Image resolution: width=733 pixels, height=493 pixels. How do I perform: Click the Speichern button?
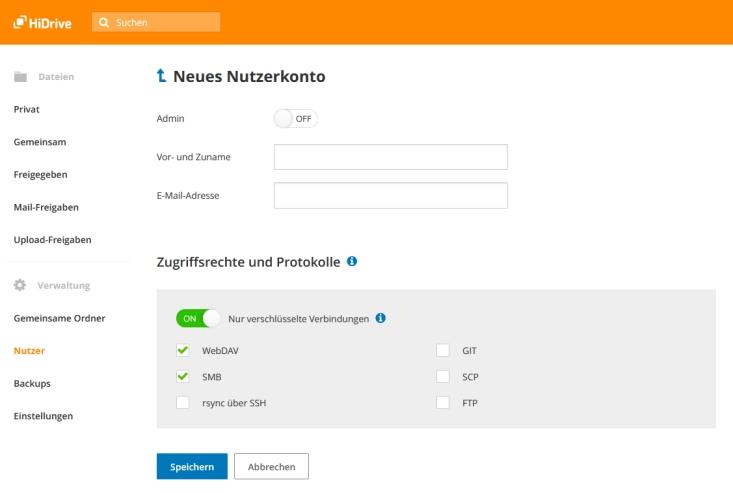tap(192, 466)
